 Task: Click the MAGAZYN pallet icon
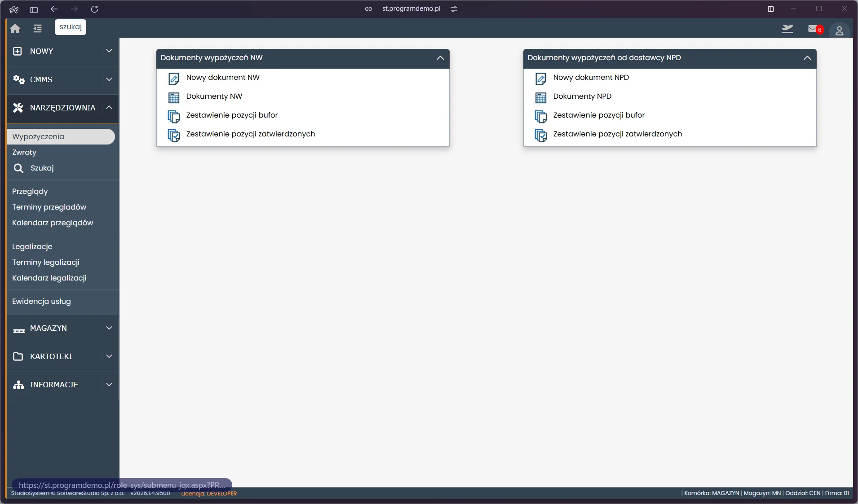pos(19,330)
